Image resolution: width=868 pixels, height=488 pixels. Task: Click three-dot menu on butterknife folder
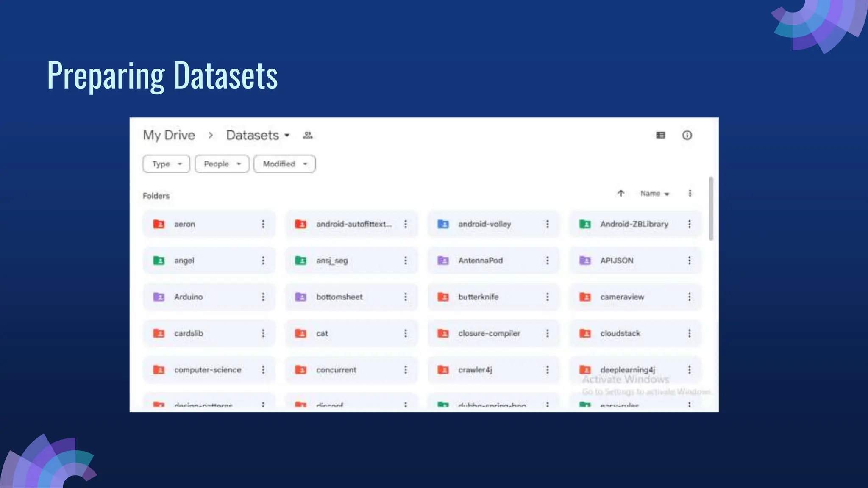(x=548, y=297)
